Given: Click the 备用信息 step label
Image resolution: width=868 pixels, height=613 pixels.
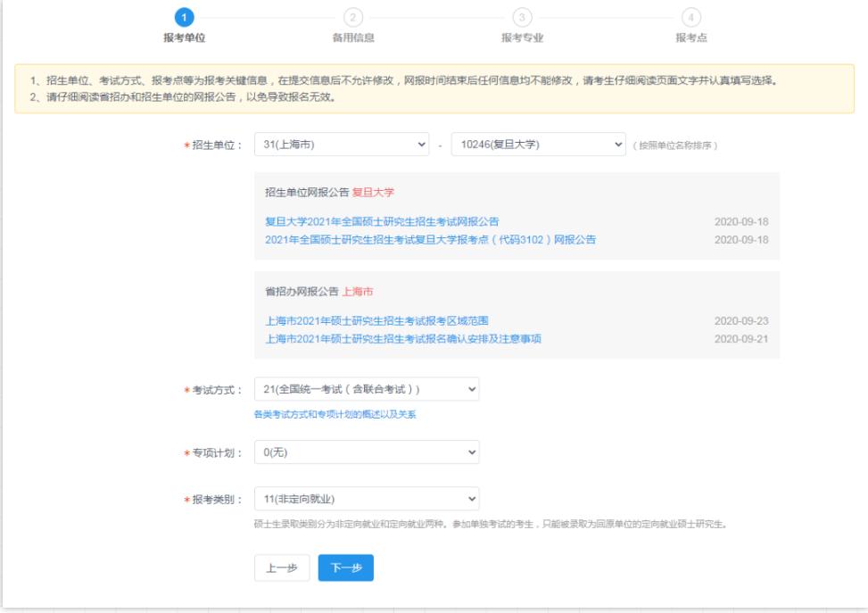Looking at the screenshot, I should click(353, 37).
